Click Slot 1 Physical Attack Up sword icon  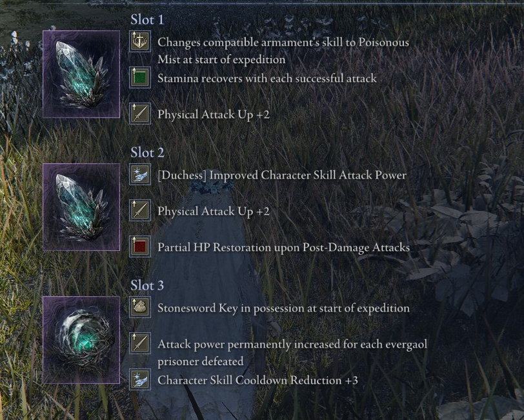(140, 114)
